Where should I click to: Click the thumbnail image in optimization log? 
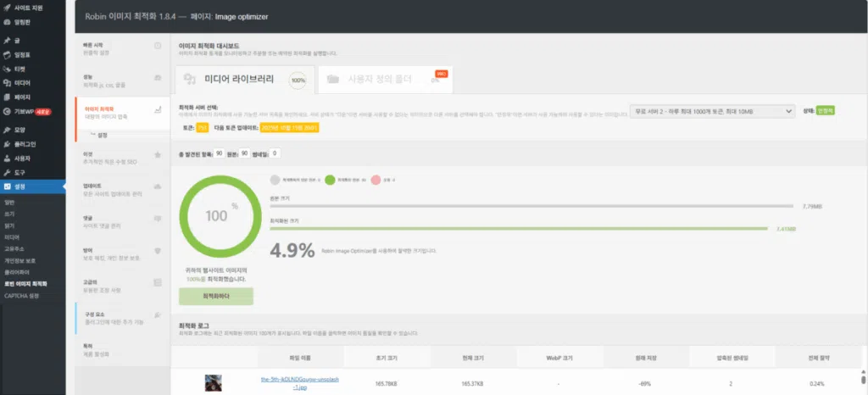213,383
